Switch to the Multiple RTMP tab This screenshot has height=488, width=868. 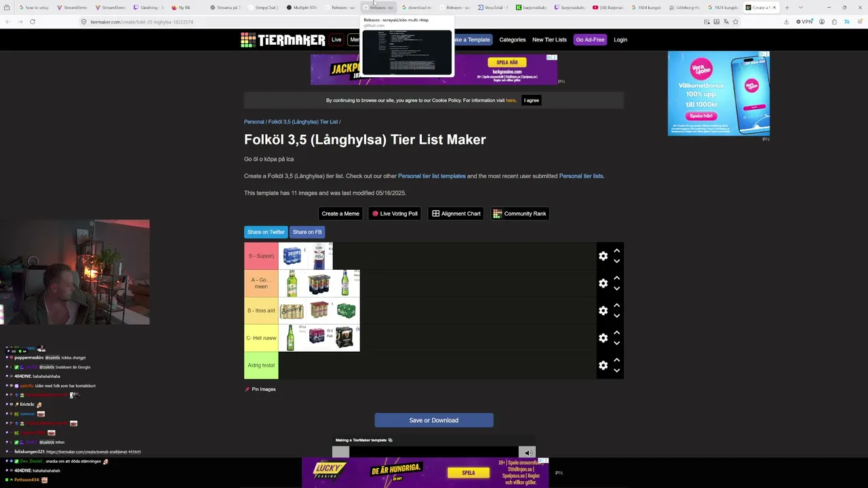click(302, 7)
